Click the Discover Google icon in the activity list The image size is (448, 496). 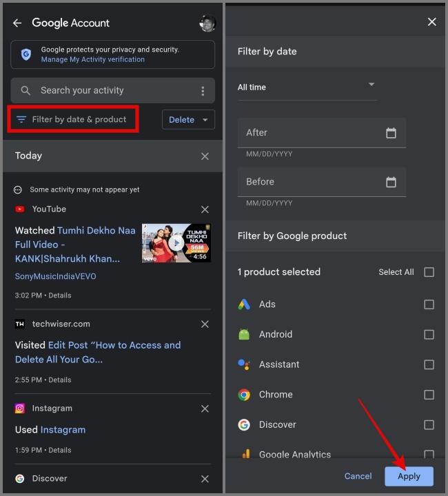tap(20, 479)
